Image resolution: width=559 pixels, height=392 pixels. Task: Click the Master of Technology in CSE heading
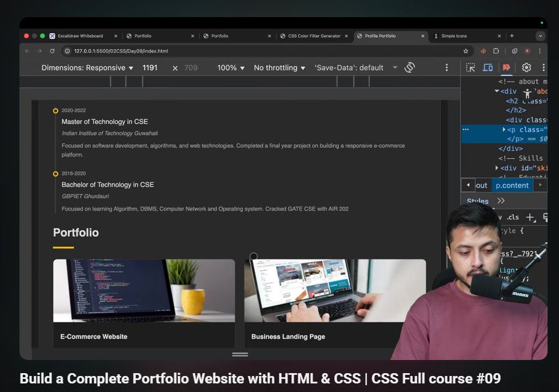[105, 122]
